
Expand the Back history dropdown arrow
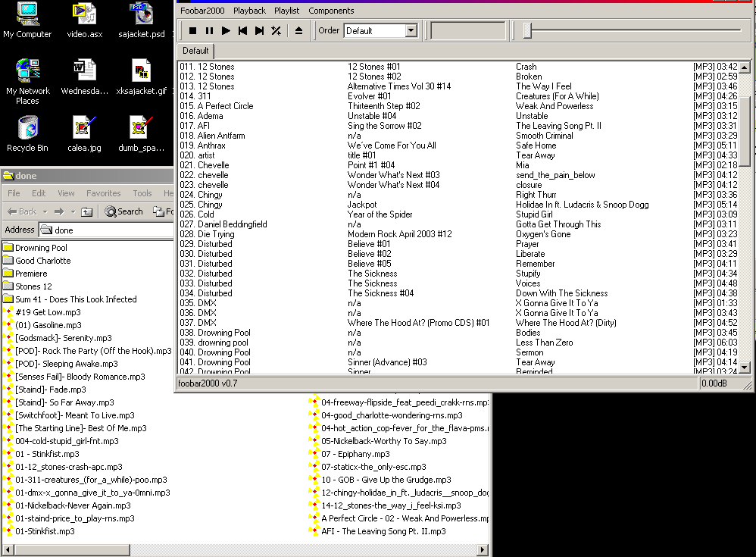click(x=45, y=211)
